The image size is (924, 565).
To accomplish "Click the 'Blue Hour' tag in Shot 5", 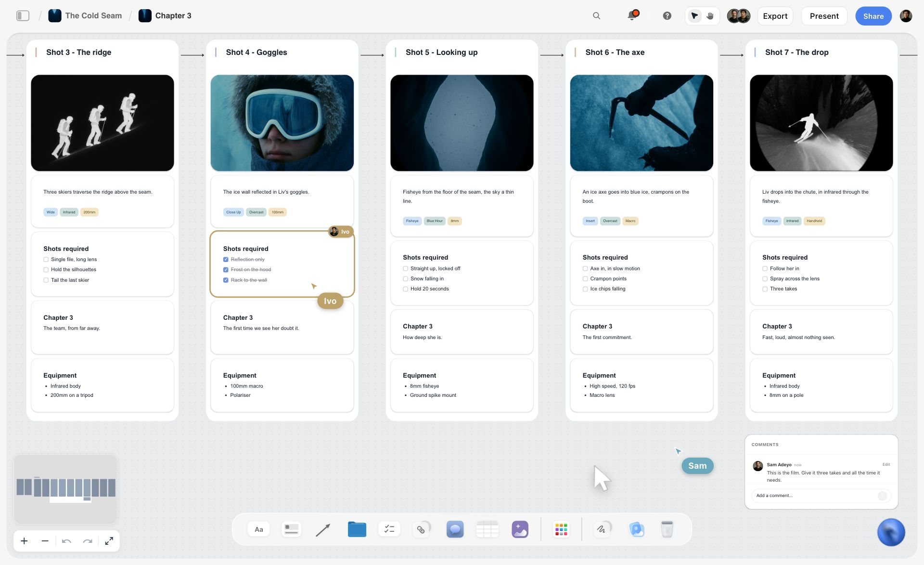I will (435, 221).
